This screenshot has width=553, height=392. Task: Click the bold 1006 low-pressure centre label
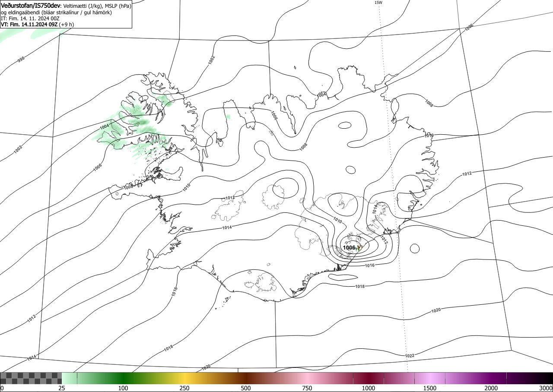coord(349,248)
